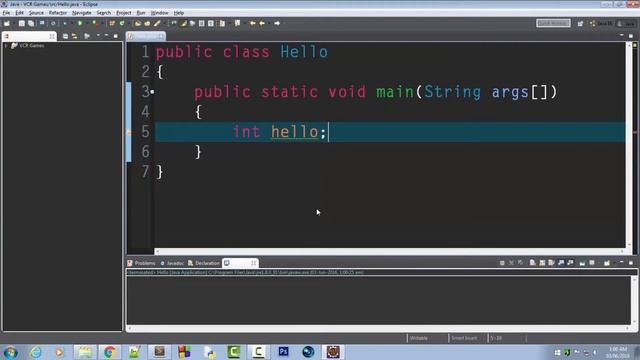Open the Package Explorer view menu arrow
This screenshot has width=640, height=360.
click(98, 36)
